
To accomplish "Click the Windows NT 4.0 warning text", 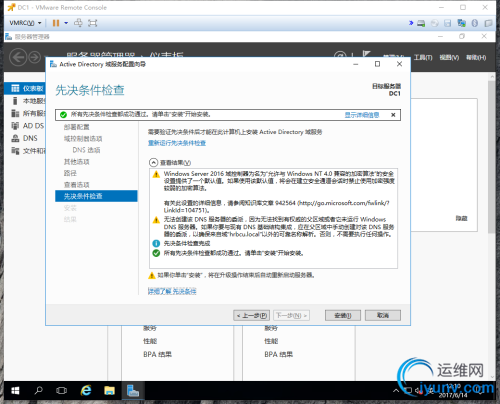I will coord(279,192).
